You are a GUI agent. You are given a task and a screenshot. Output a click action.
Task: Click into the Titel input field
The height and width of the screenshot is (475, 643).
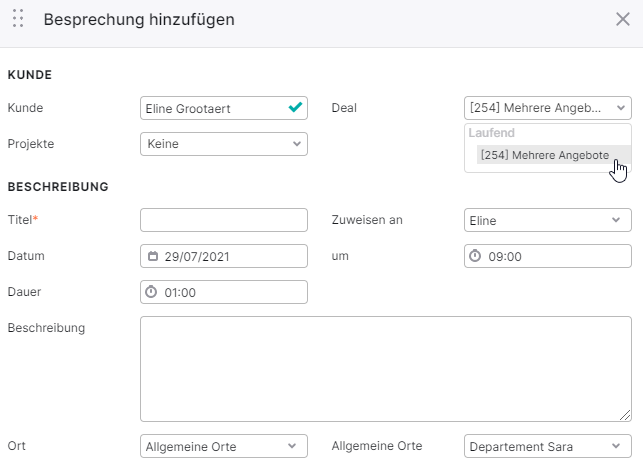pos(224,220)
